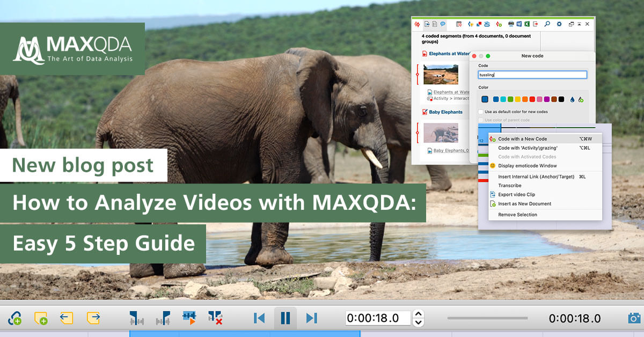Open search using the magnifier icon
The image size is (644, 337).
tap(547, 24)
